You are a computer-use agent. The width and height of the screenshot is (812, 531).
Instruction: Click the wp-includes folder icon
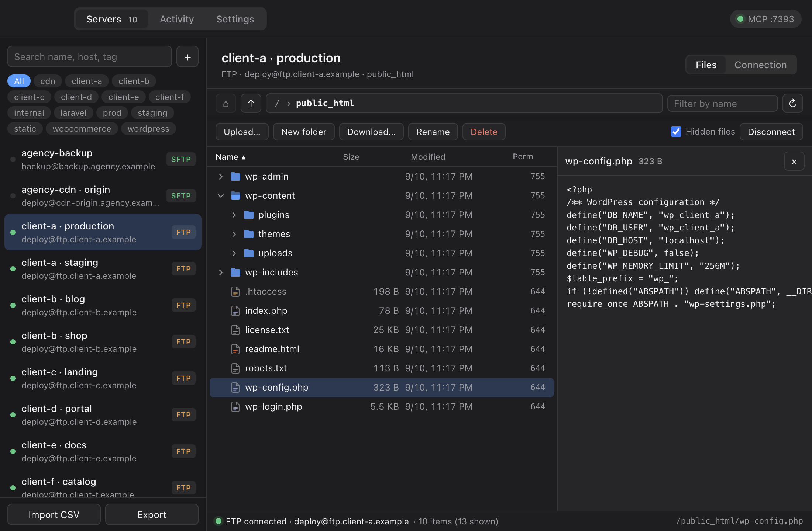235,273
